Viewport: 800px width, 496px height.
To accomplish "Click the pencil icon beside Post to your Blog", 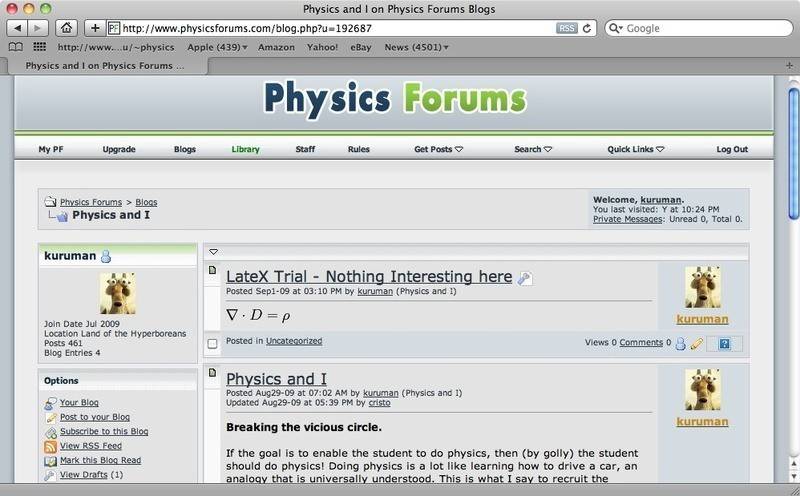I will 51,418.
